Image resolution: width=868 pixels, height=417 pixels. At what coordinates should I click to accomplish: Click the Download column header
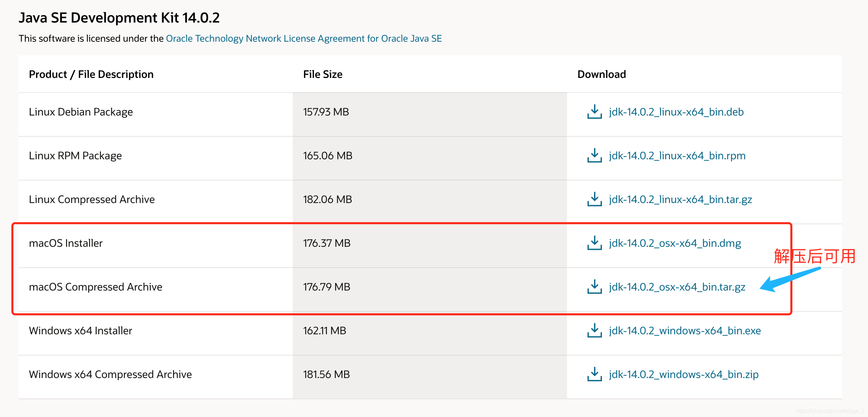coord(602,75)
